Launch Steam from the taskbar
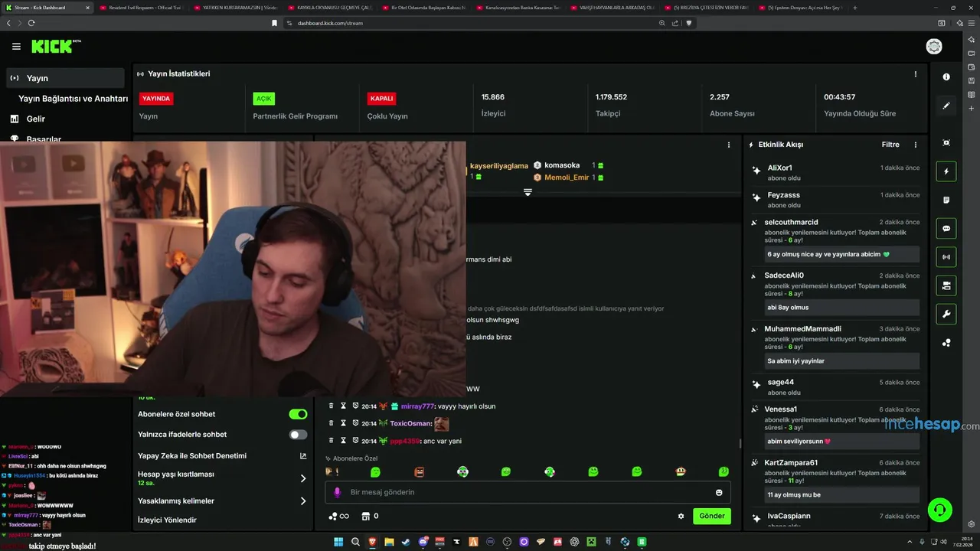The width and height of the screenshot is (980, 551). pyautogui.click(x=406, y=542)
